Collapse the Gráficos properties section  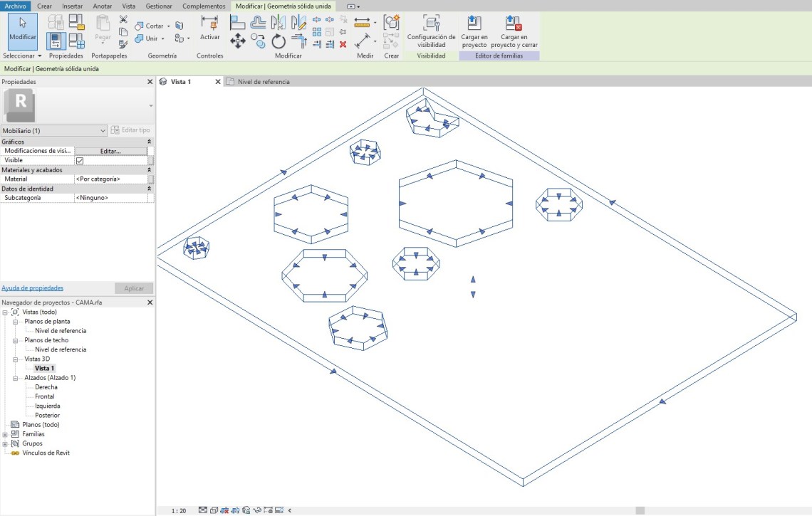149,142
